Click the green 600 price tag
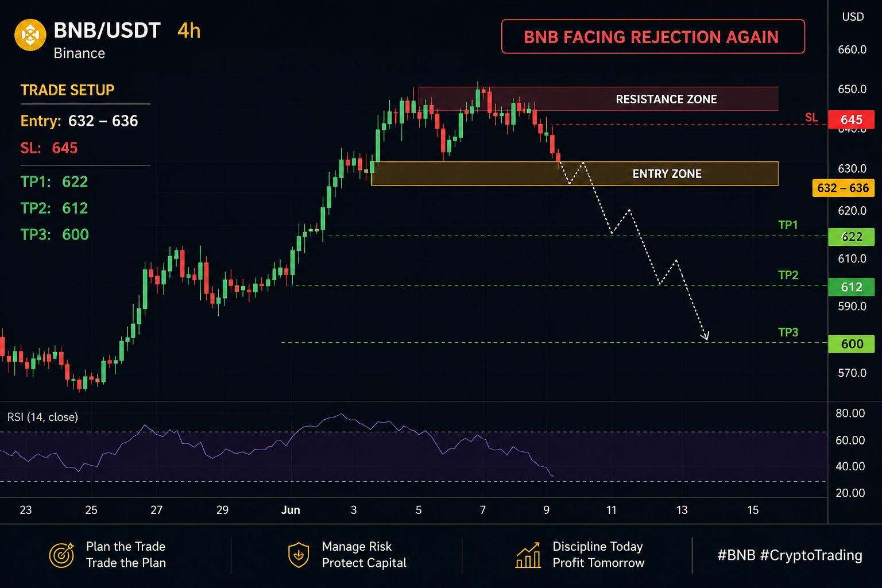 tap(851, 343)
